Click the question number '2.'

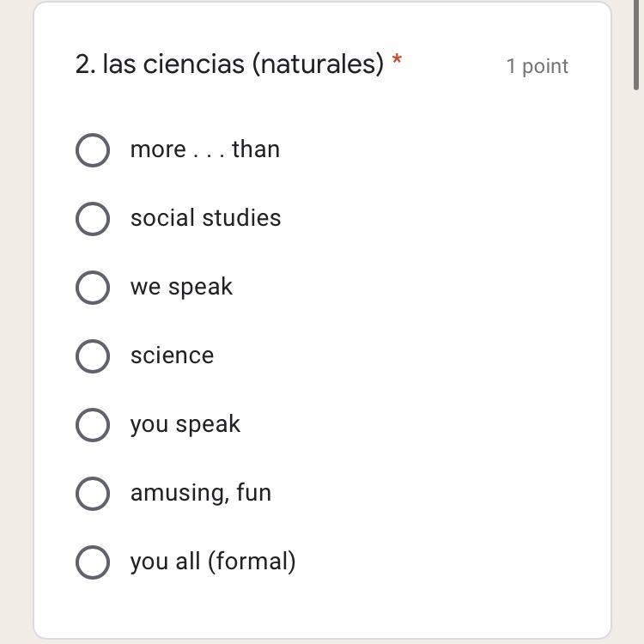point(85,64)
